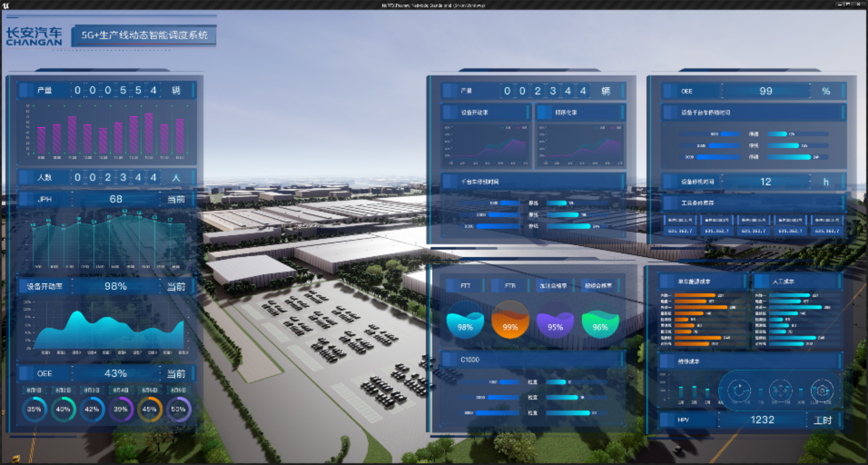The width and height of the screenshot is (868, 465).
Task: Click the 设备开动率 chart header in middle panel
Action: (x=486, y=113)
